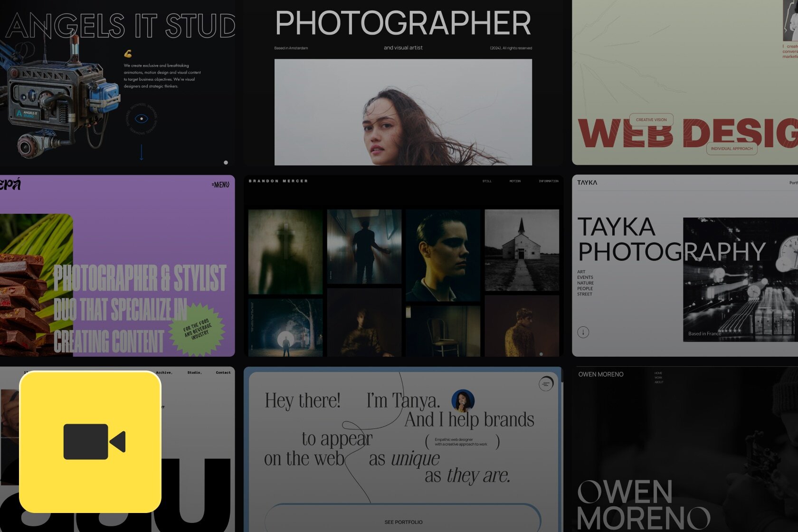Select MOTION in Brandon Mercer navigation

[x=515, y=181]
